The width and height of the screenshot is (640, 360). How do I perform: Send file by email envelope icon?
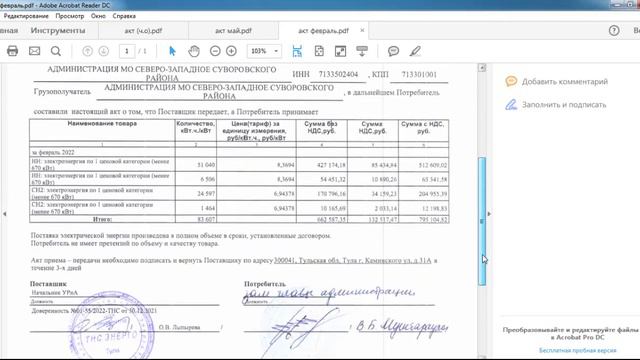tap(35, 51)
